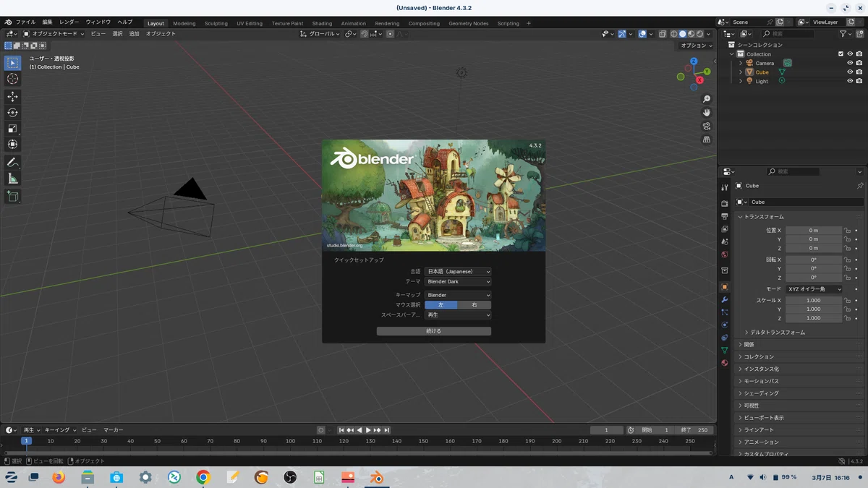Click the viewport zoom magnifier icon
Viewport: 868px width, 488px height.
point(707,99)
